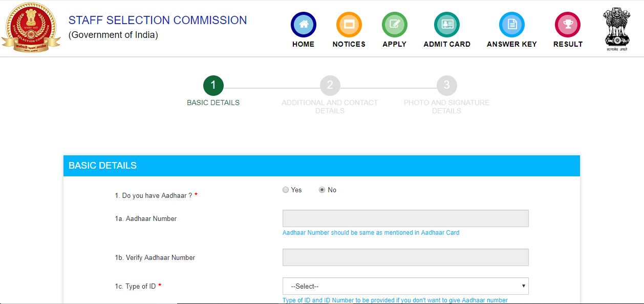The image size is (644, 304).
Task: View the ANSWER KEY icon
Action: click(x=511, y=24)
